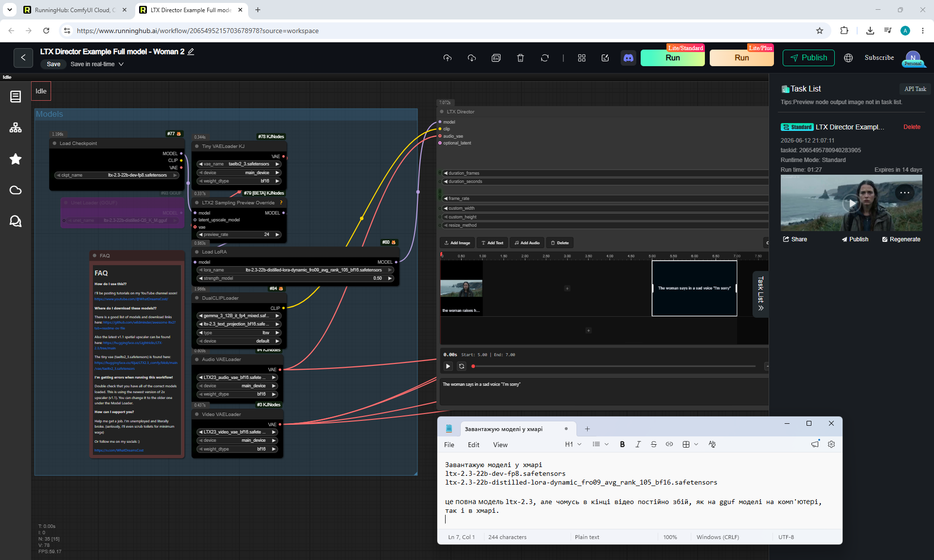The width and height of the screenshot is (934, 560).
Task: Add a new tab in Notepad
Action: pyautogui.click(x=587, y=429)
